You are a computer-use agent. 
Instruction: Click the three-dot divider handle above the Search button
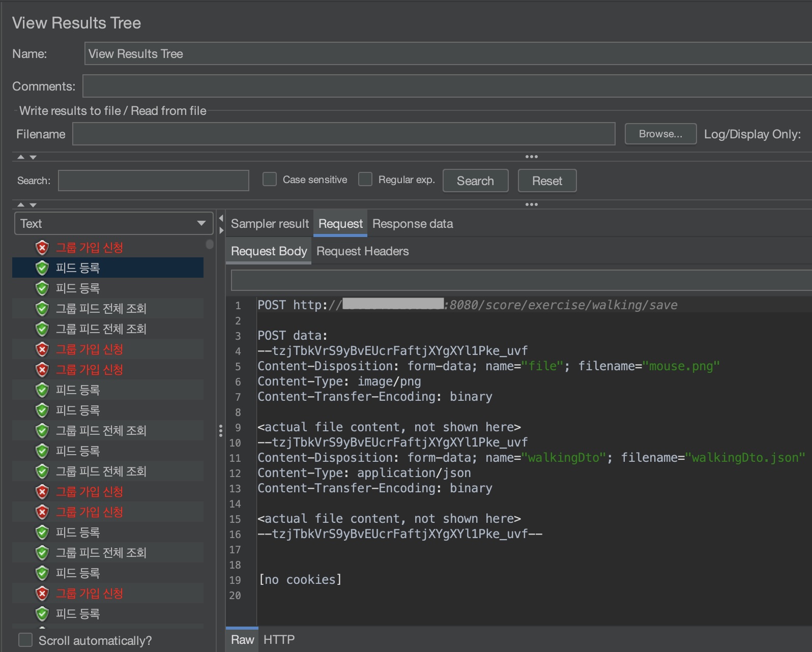pyautogui.click(x=531, y=157)
